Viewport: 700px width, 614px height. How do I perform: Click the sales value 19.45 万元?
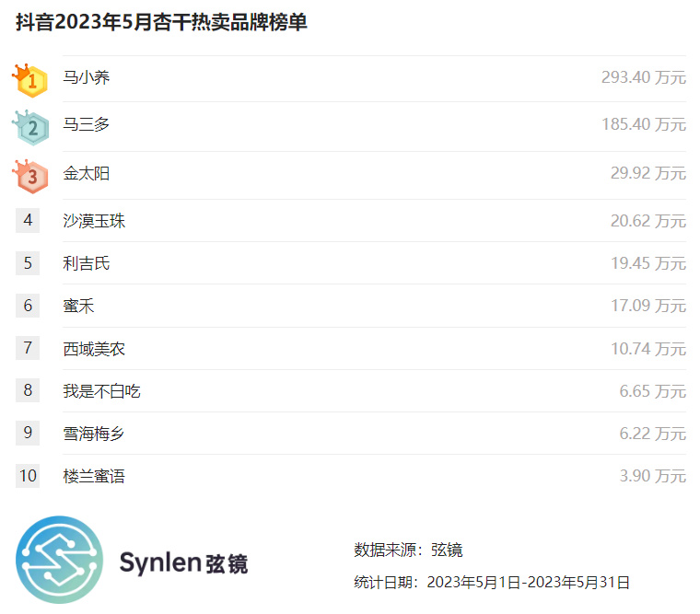coord(648,263)
